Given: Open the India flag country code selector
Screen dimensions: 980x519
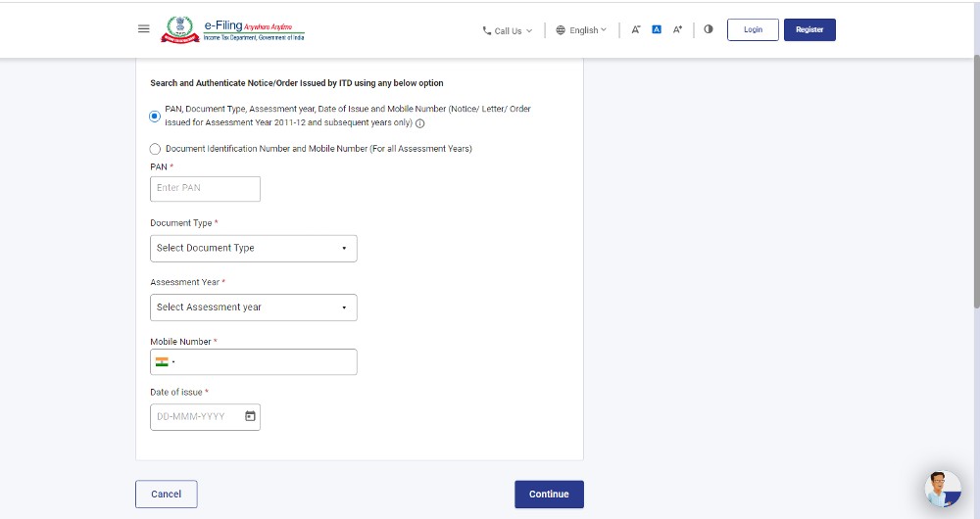Looking at the screenshot, I should [164, 362].
